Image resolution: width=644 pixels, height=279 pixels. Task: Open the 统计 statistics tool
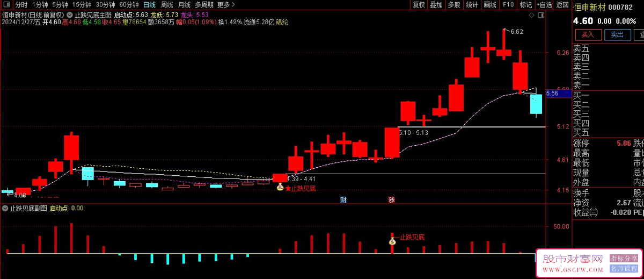(x=472, y=5)
